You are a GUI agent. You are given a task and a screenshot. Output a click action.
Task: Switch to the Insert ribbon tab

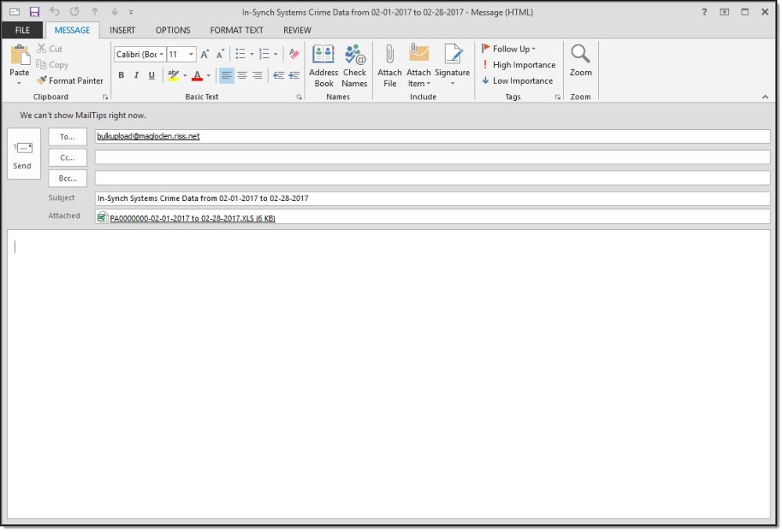(122, 31)
